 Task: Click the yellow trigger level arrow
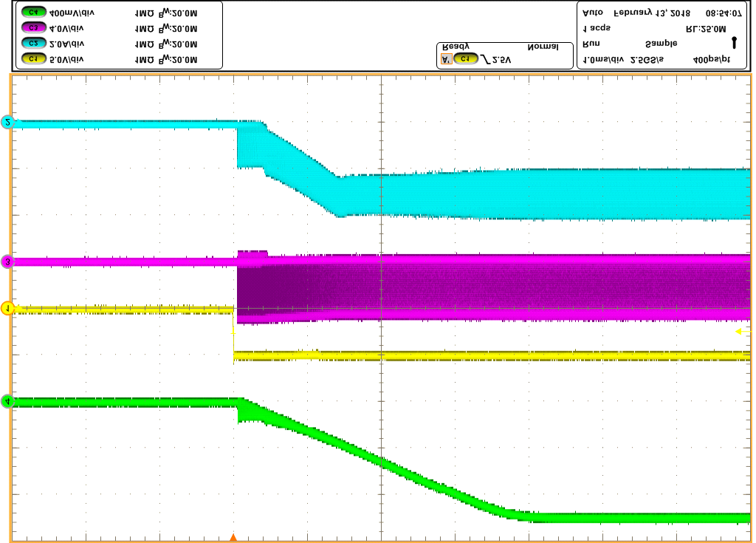coord(741,332)
